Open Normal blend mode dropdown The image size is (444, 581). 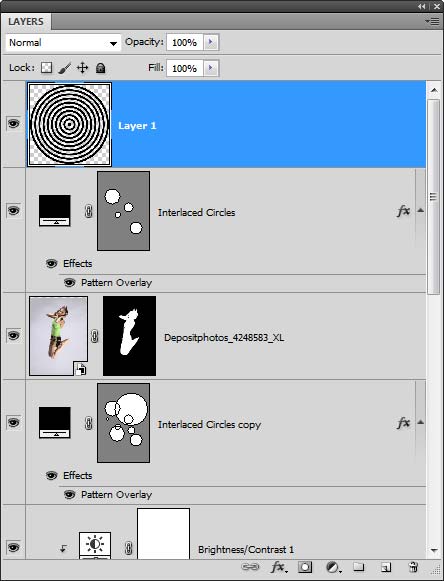click(63, 43)
